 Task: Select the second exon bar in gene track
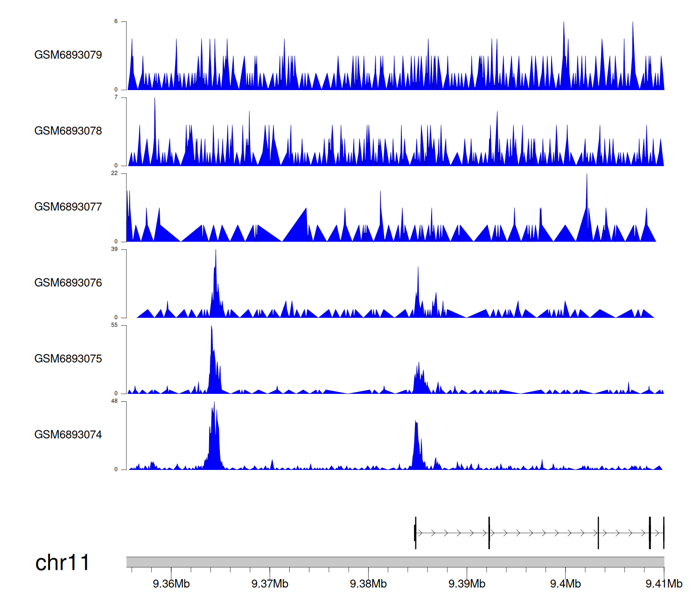tap(489, 533)
